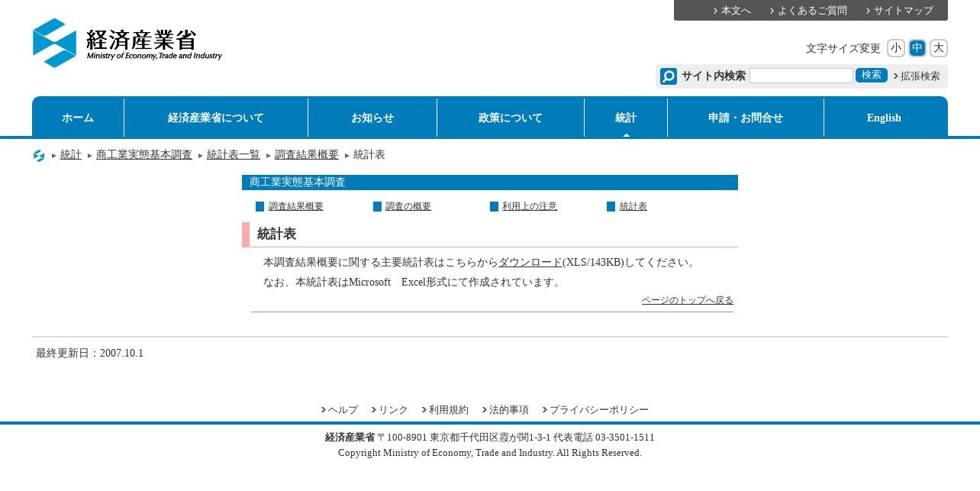980x491 pixels.
Task: Click 統計 in the breadcrumb trail
Action: pyautogui.click(x=71, y=155)
